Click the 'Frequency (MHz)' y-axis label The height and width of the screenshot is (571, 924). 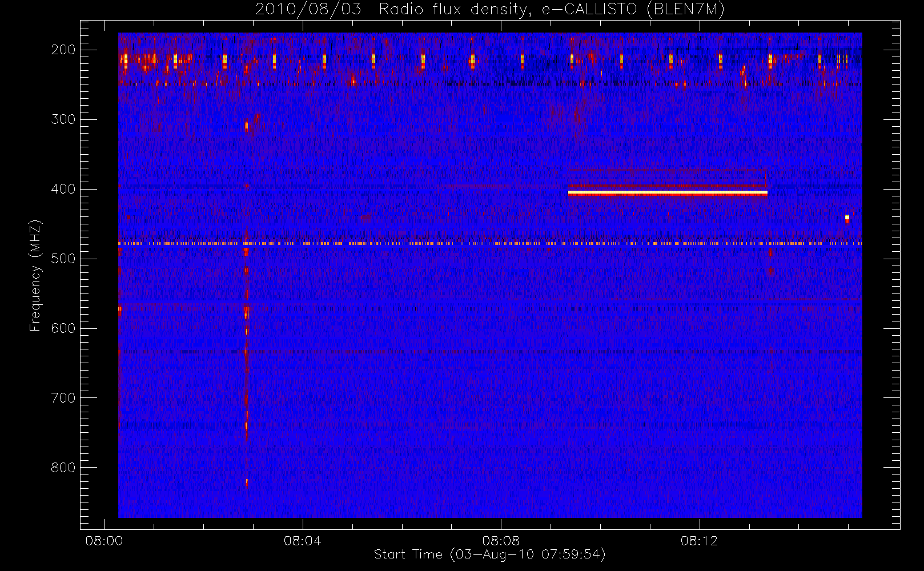[35, 275]
